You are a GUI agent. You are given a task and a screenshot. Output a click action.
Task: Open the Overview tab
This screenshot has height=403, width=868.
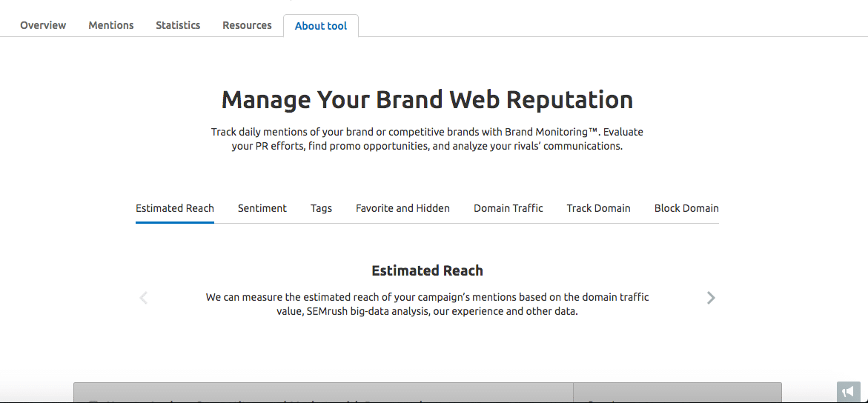tap(43, 25)
